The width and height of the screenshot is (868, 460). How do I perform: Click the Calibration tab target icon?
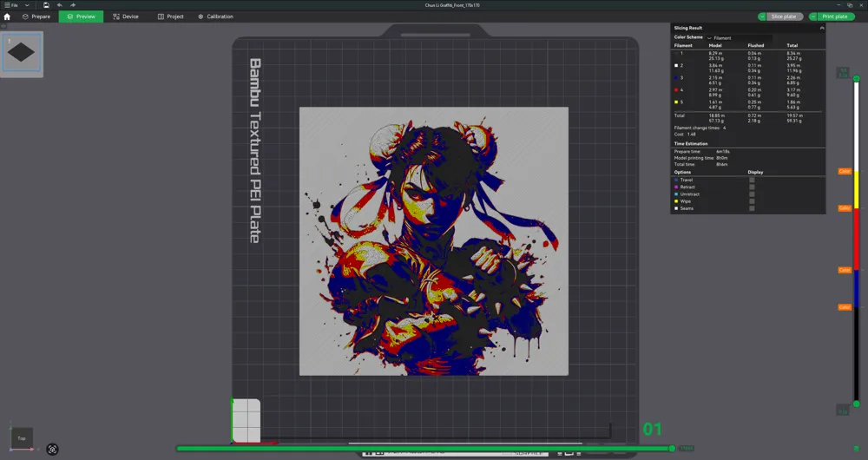[201, 16]
